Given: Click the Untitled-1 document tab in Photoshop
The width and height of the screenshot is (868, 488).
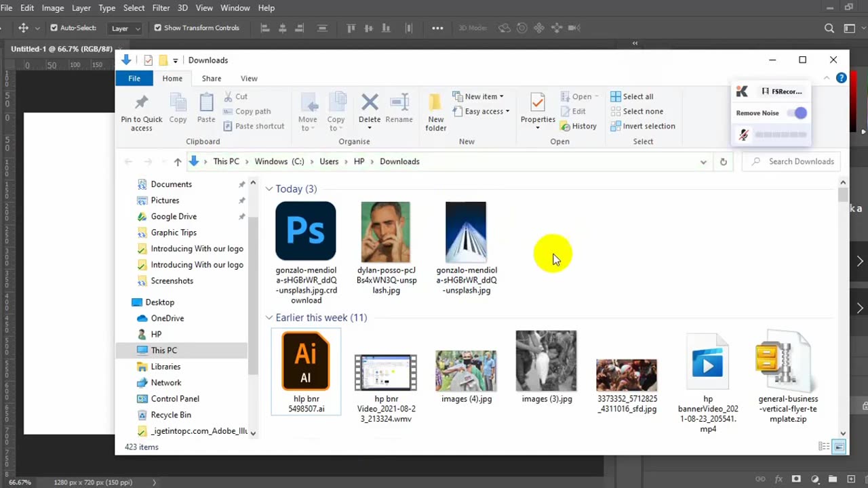Looking at the screenshot, I should [x=62, y=49].
